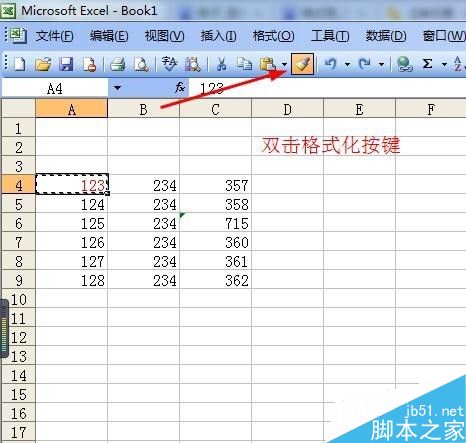The image size is (466, 443).
Task: Open the 格式(O) menu
Action: pyautogui.click(x=274, y=36)
